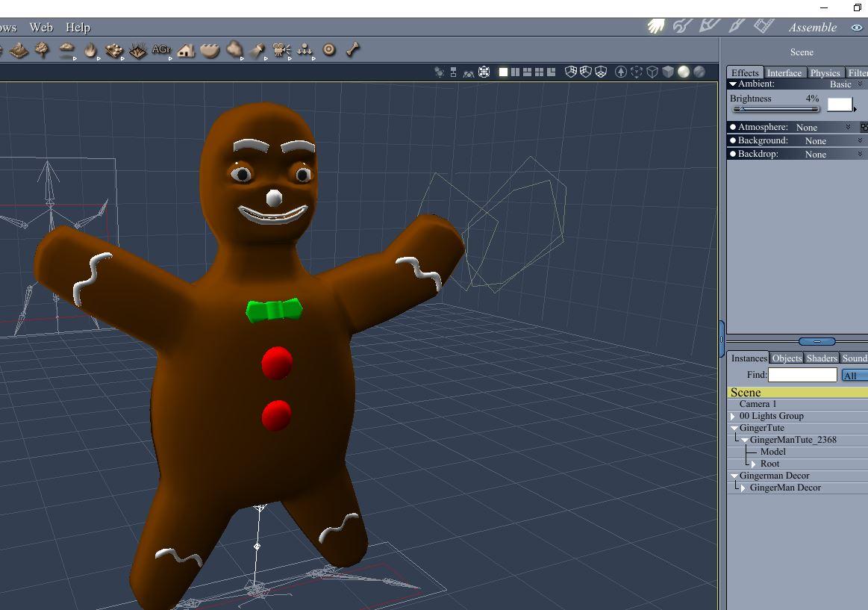Select the bone tool icon
The width and height of the screenshot is (868, 610).
coord(352,50)
